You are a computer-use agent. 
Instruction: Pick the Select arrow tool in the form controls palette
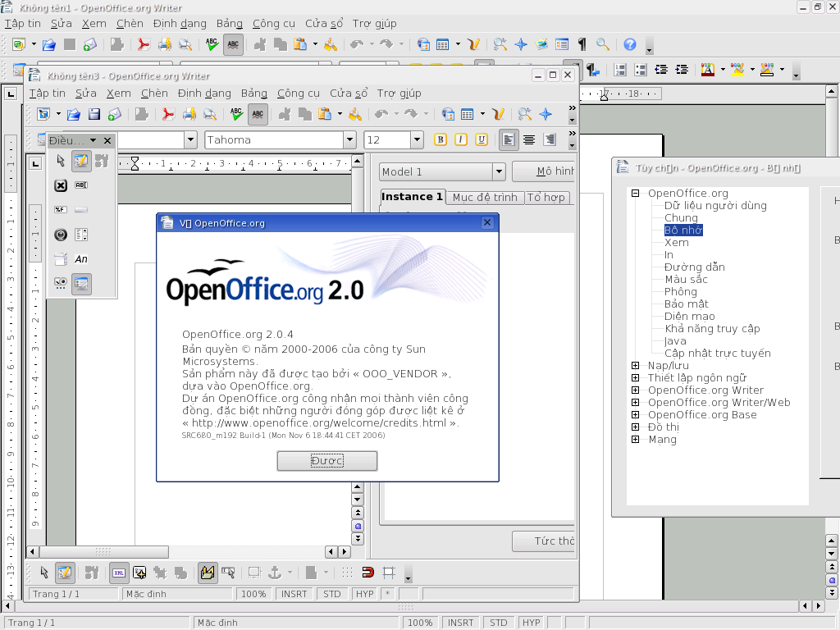[61, 161]
